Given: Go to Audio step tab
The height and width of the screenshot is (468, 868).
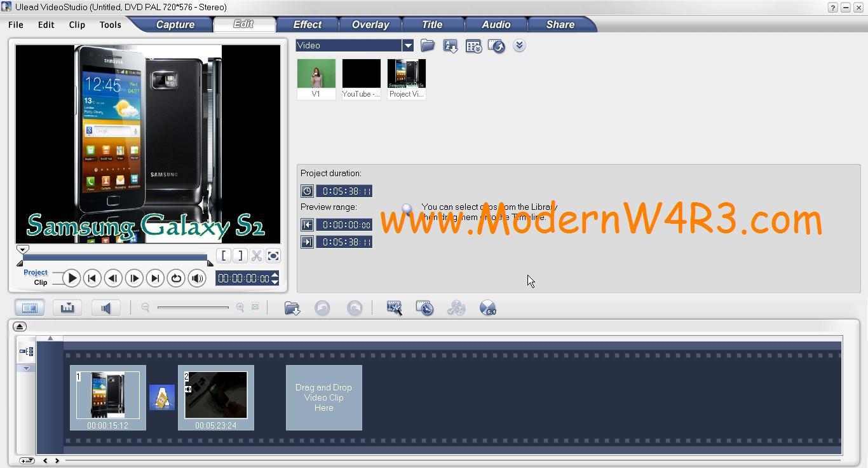Looking at the screenshot, I should (x=496, y=24).
